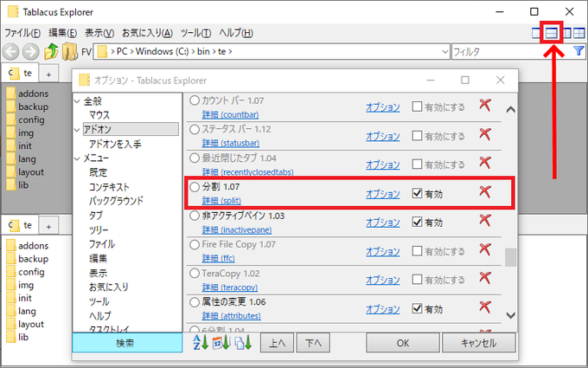The image size is (588, 368).
Task: Click the Back navigation arrow icon
Action: (11, 51)
